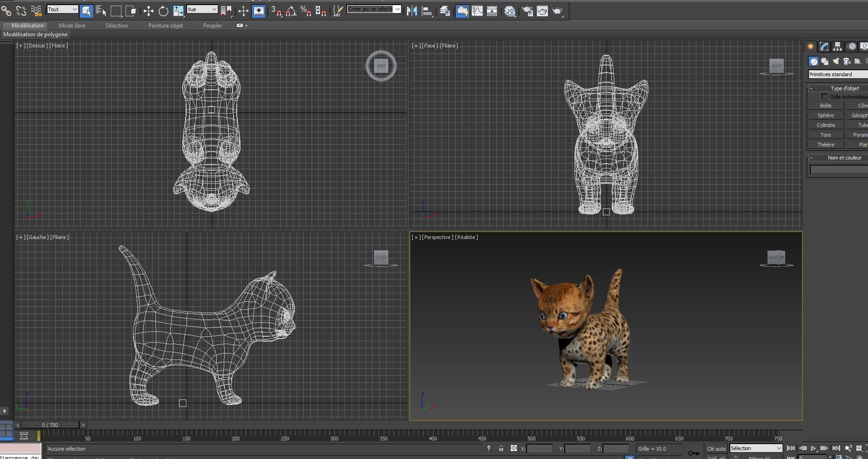This screenshot has height=459, width=868.
Task: Open the Hierarchy command panel tab
Action: (837, 47)
